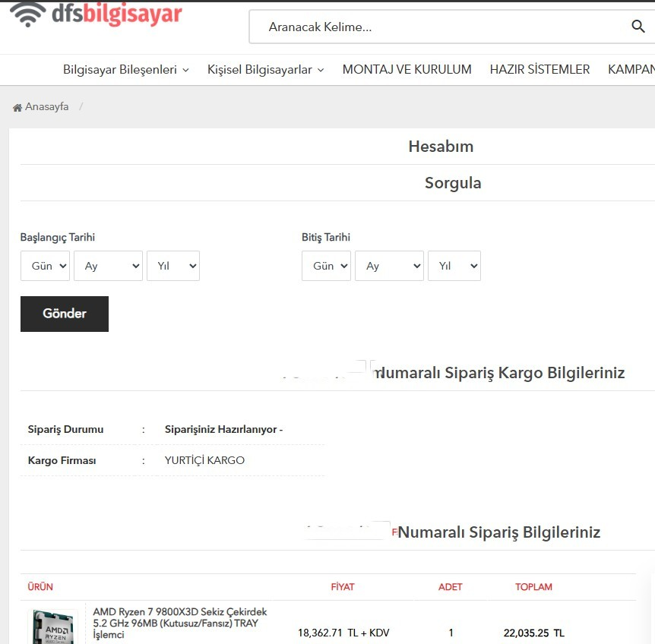Open Kişisel Bilgisayarlar menu
655x644 pixels.
[x=266, y=70]
